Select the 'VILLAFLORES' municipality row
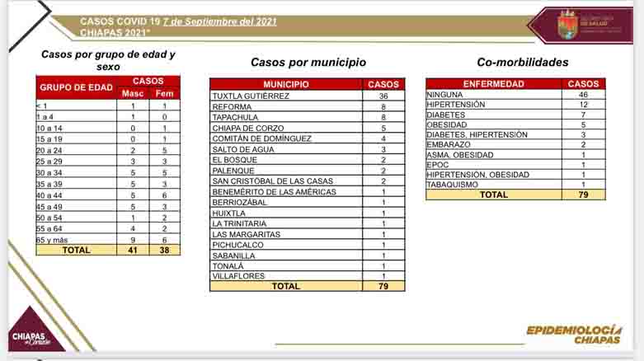This screenshot has height=361, width=644. (x=308, y=276)
